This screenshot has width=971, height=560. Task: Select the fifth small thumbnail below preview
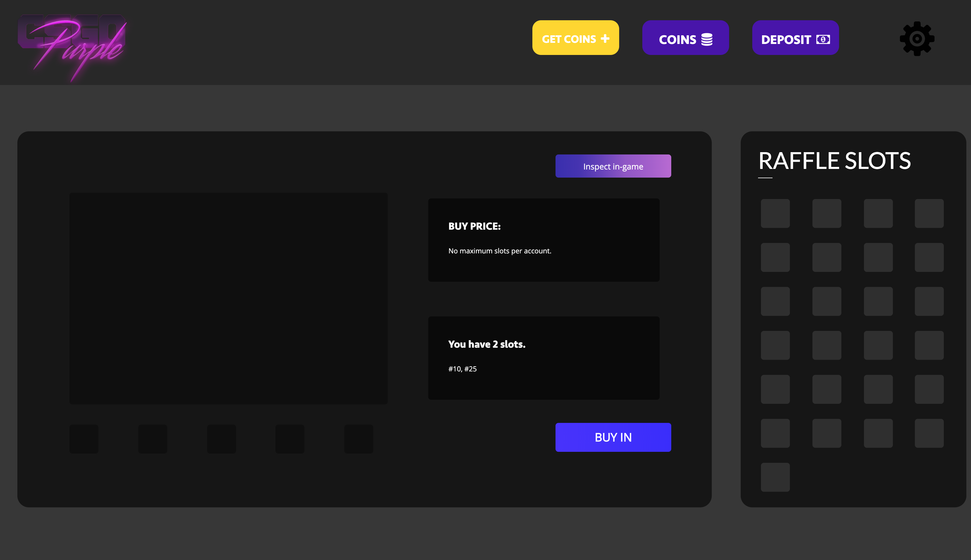pos(358,439)
